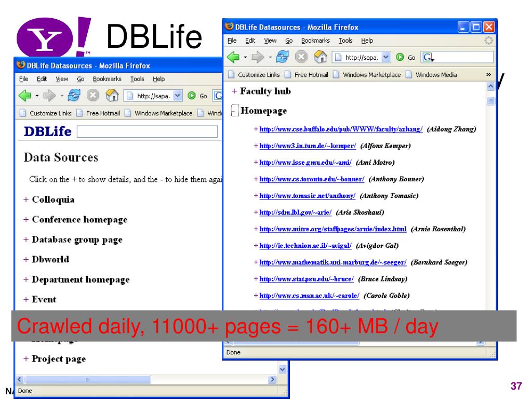Open Free Hotmail bookmark in rear window
Screen dimensions: 532x399
pos(98,113)
